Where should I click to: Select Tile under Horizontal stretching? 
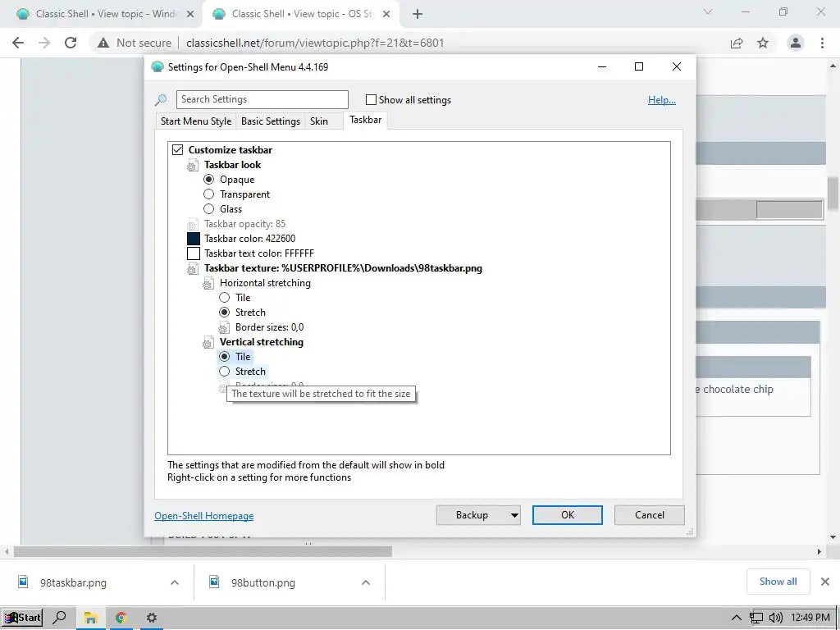click(225, 297)
